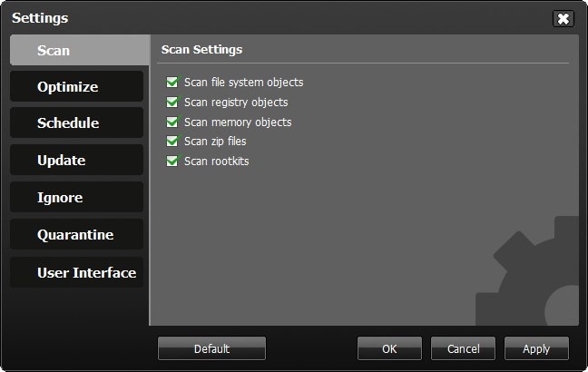Switch to the Schedule tab
The height and width of the screenshot is (372, 588).
point(77,123)
